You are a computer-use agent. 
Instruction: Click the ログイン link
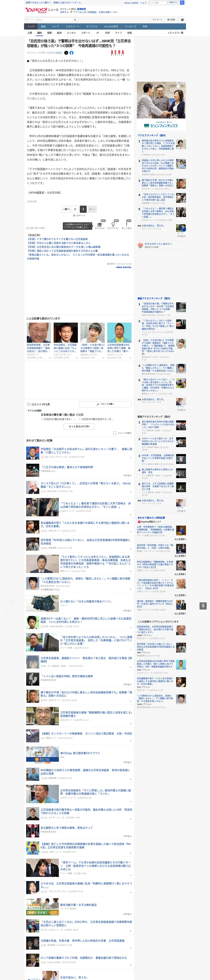64,12
